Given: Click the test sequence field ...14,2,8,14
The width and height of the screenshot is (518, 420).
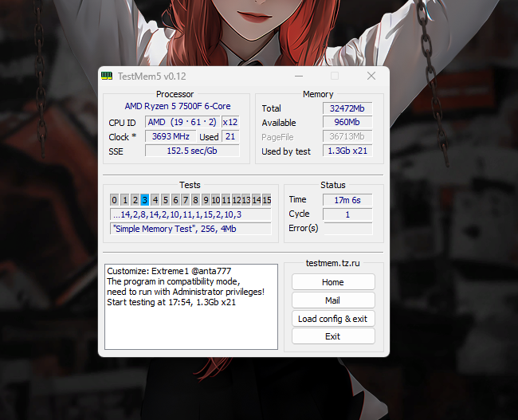Looking at the screenshot, I should tap(190, 214).
